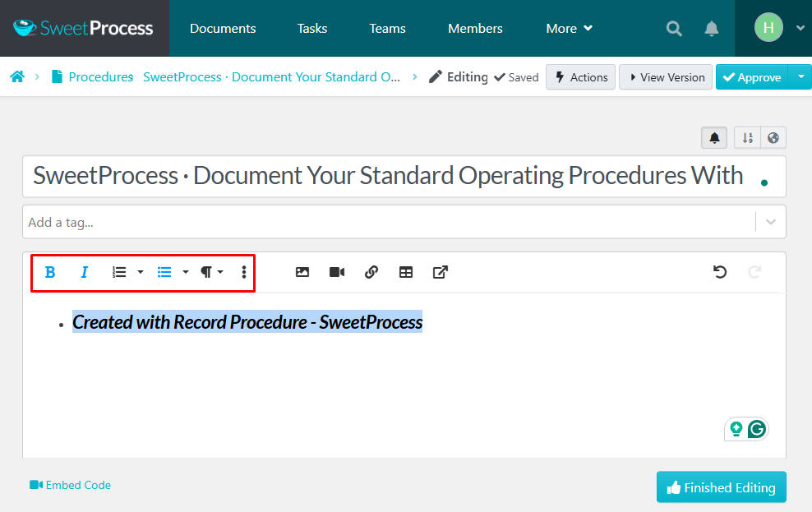Click the Editing status label
812x512 pixels.
click(459, 77)
